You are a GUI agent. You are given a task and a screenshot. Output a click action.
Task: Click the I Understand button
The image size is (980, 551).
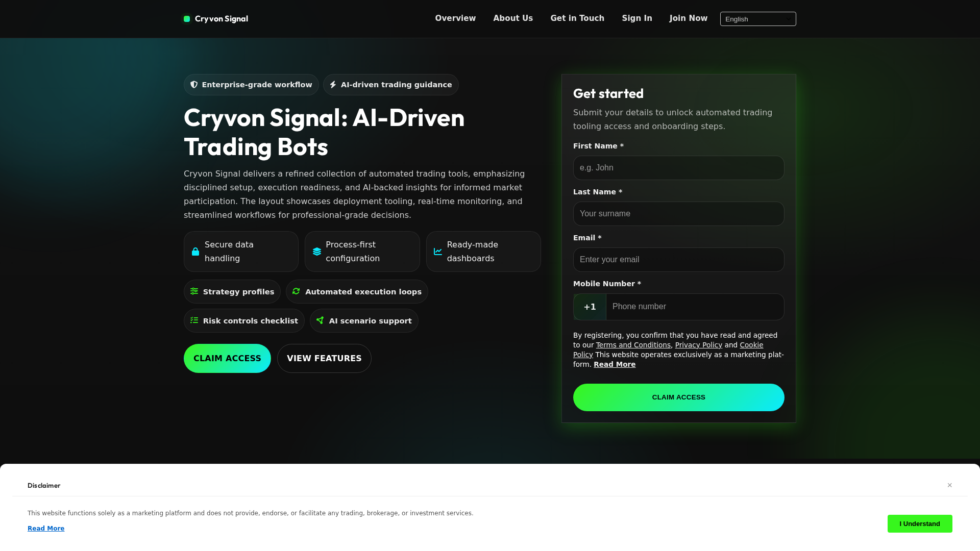pos(920,523)
